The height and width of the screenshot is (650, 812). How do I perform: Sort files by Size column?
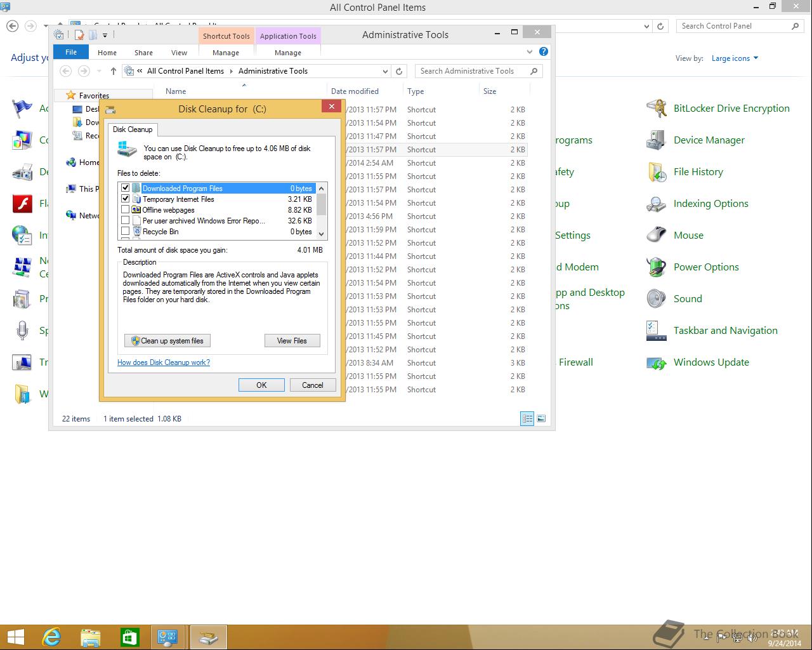[x=490, y=91]
